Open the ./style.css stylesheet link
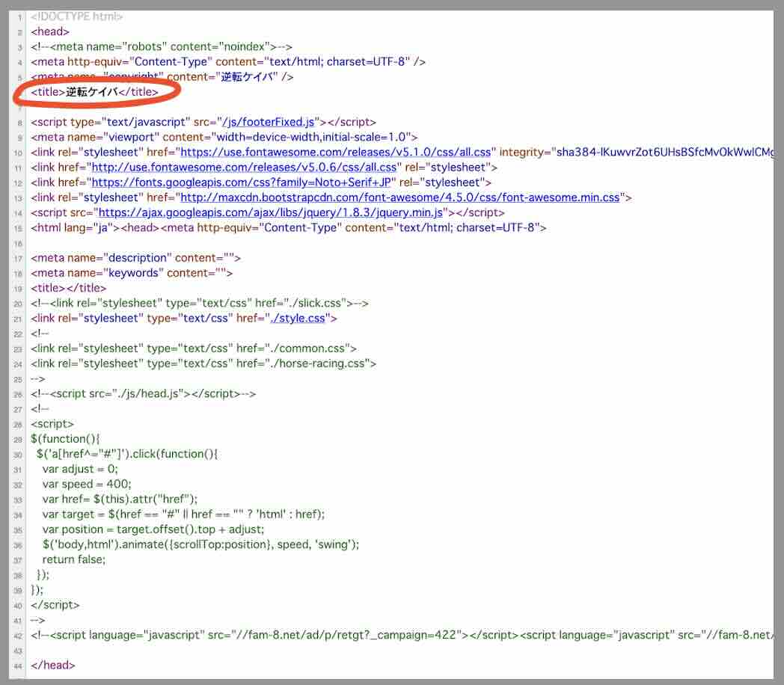784x685 pixels. 298,319
